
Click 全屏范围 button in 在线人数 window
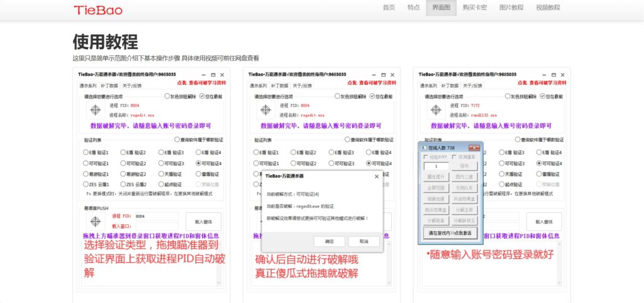(x=436, y=188)
